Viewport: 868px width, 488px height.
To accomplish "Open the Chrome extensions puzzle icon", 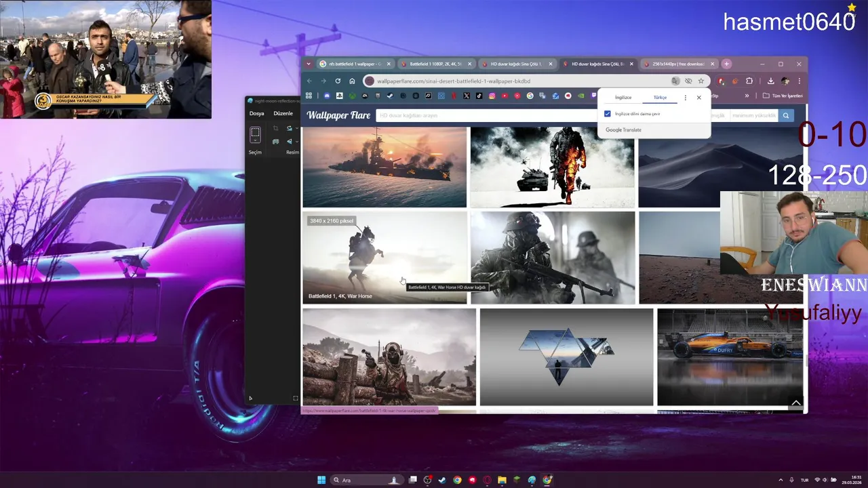I will tap(749, 81).
